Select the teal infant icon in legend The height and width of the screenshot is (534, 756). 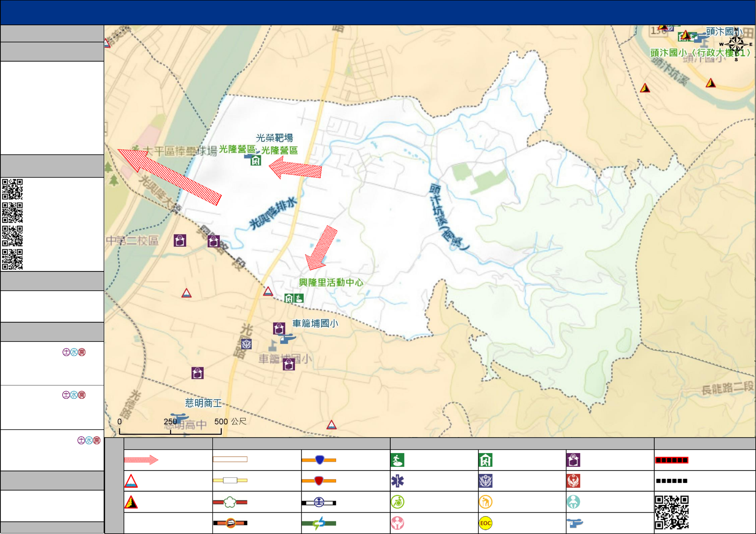[x=573, y=502]
